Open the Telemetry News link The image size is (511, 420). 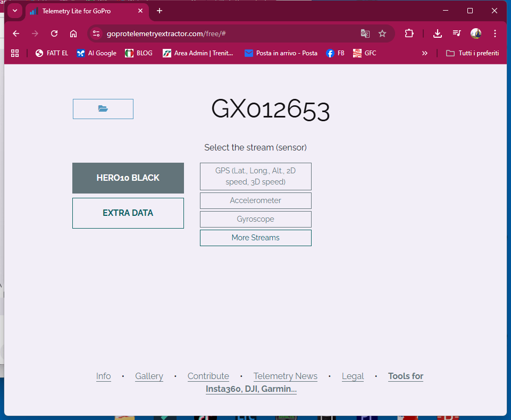(x=286, y=376)
